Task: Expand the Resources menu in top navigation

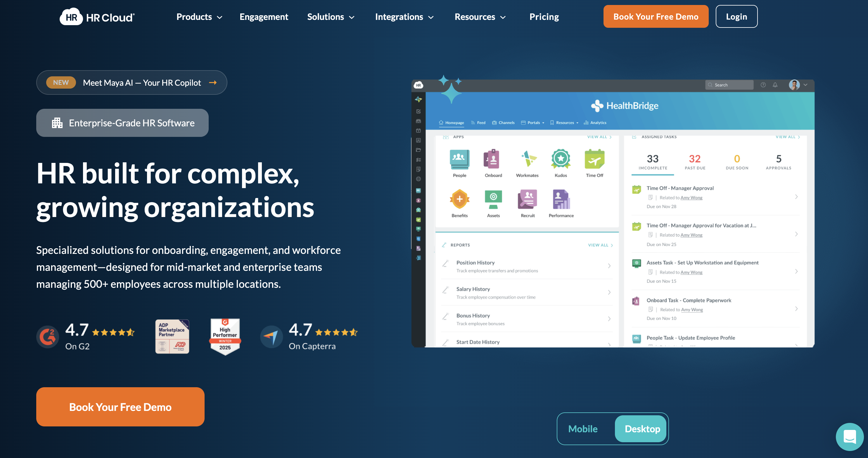Action: pos(480,17)
